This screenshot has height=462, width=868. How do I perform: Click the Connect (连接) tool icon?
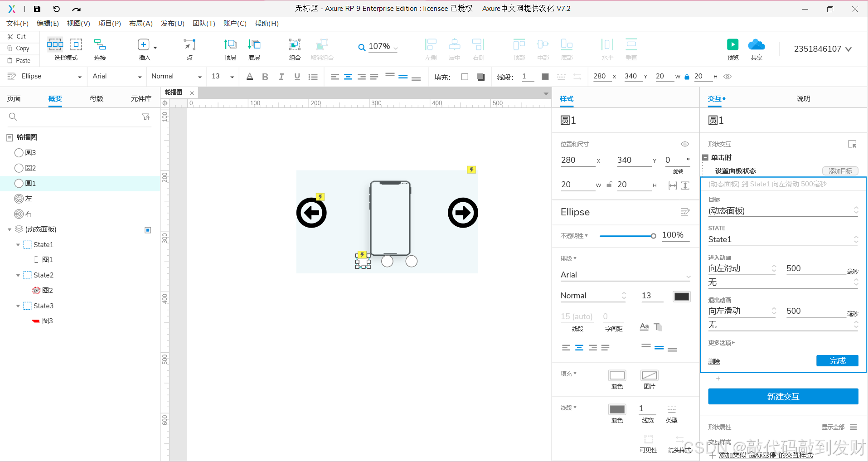(100, 44)
